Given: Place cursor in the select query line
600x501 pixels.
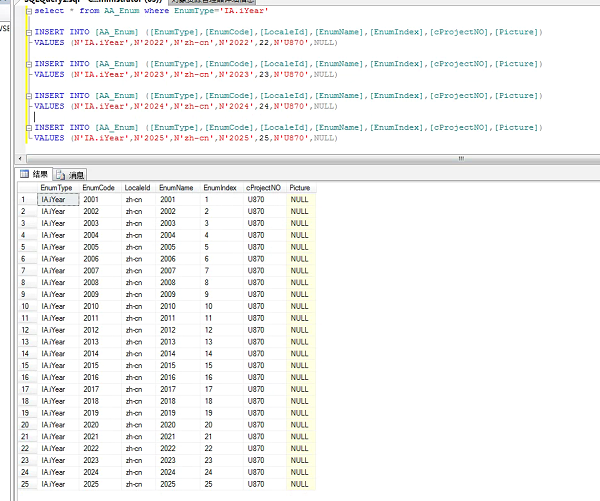Looking at the screenshot, I should pos(150,11).
